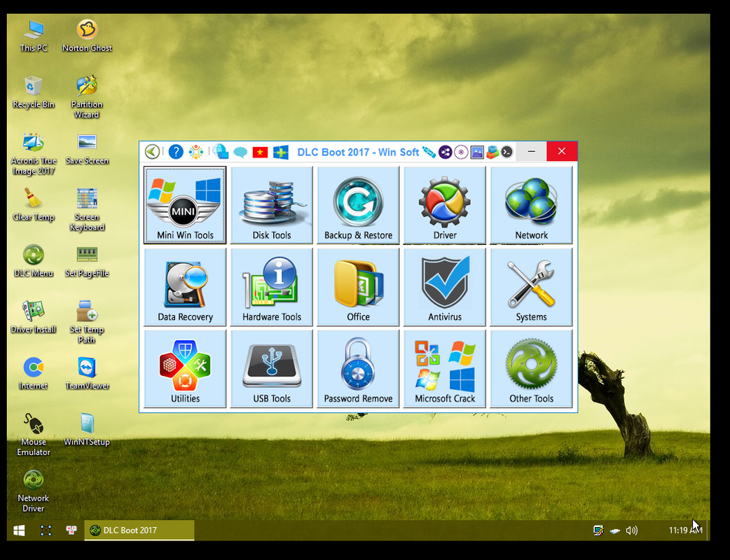Select Screen Keyboard desktop icon

click(87, 210)
